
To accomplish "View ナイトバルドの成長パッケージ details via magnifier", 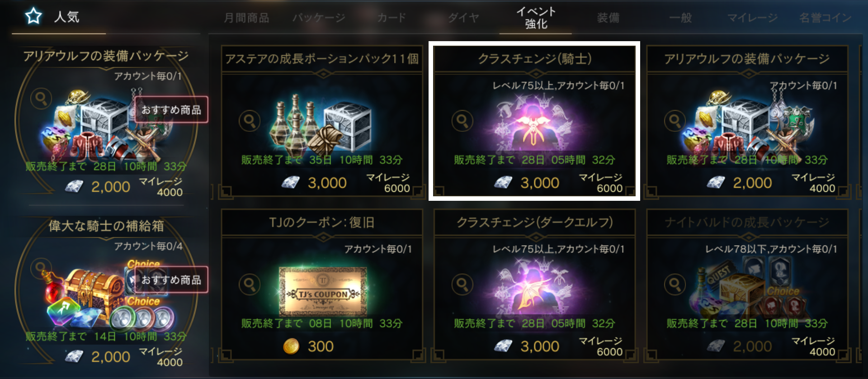I will click(675, 284).
